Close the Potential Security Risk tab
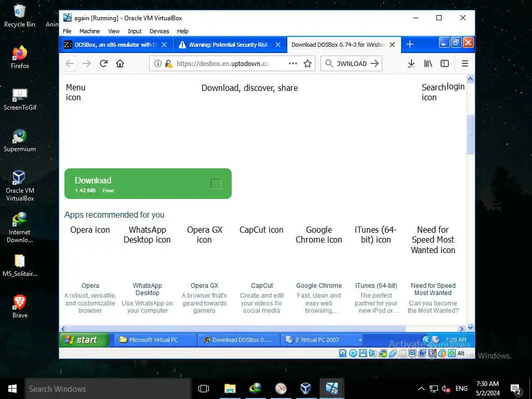The image size is (532, 399). [278, 45]
